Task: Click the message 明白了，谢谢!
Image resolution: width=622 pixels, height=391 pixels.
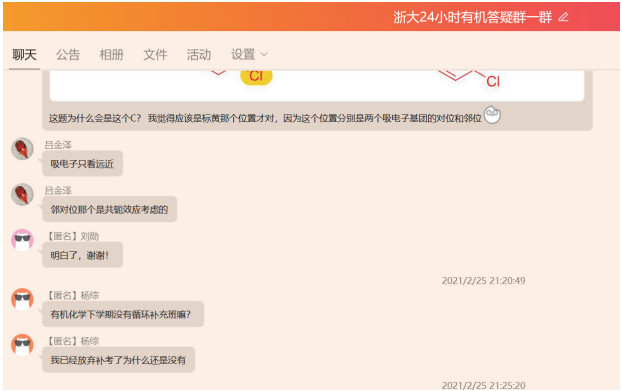Action: 83,255
